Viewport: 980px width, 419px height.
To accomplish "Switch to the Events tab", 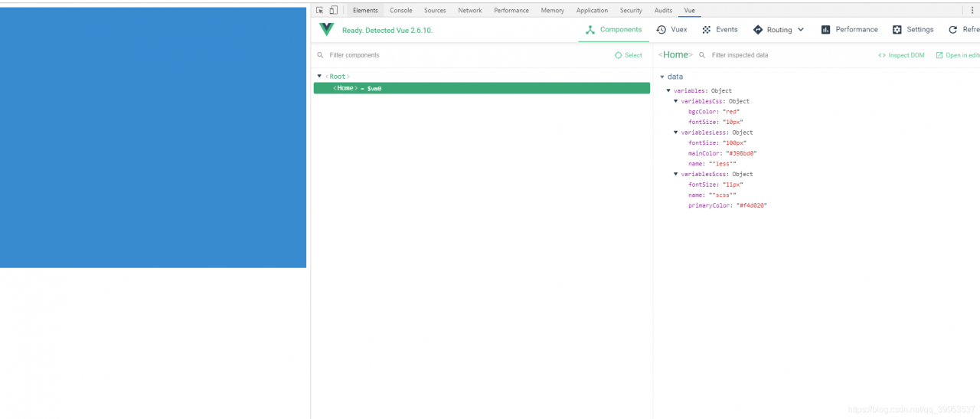I will tap(720, 30).
